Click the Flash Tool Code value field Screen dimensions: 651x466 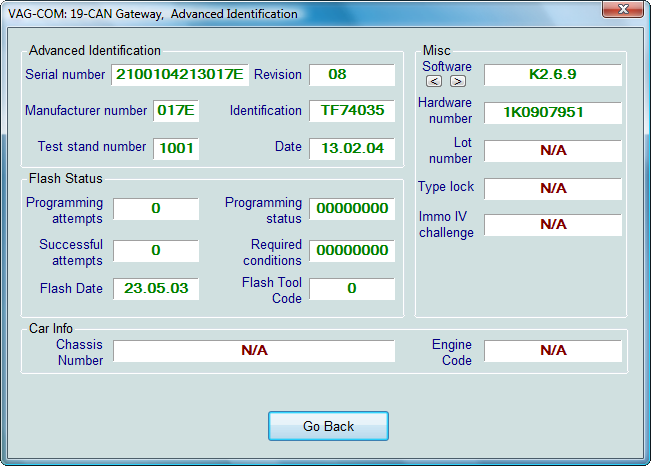click(x=352, y=289)
